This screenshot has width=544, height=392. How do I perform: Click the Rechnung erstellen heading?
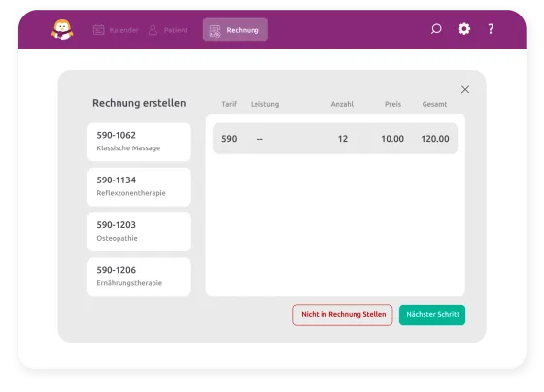pyautogui.click(x=139, y=103)
